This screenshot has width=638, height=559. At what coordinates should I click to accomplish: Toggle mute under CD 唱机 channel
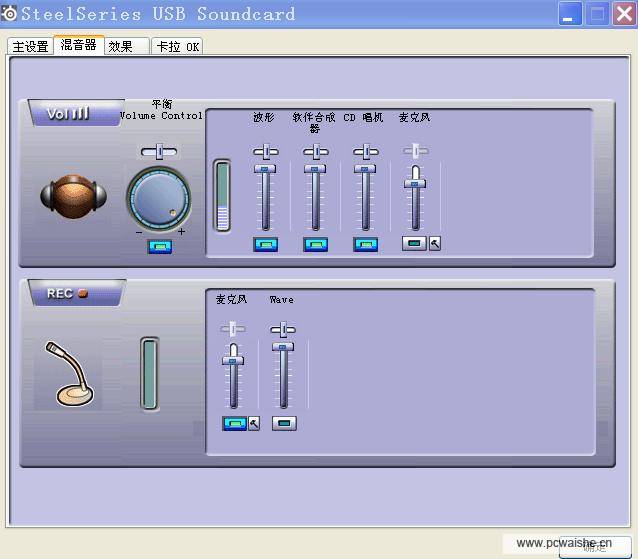(x=365, y=244)
